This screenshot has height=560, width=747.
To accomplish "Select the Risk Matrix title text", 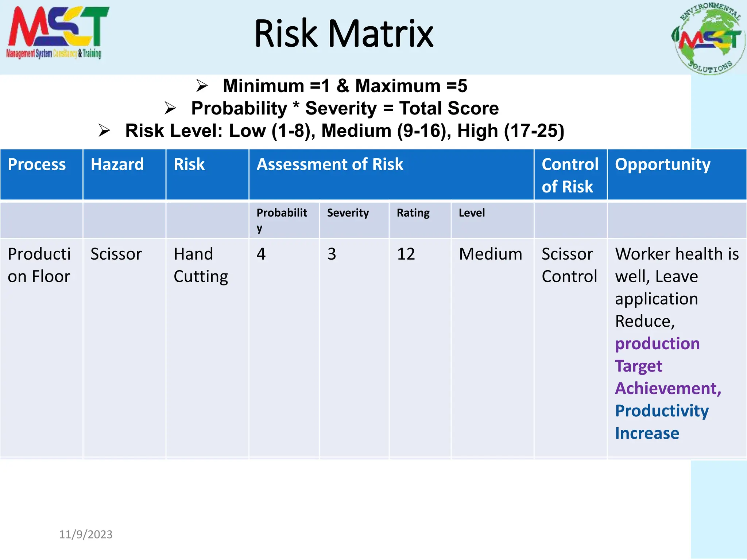I will coord(344,34).
